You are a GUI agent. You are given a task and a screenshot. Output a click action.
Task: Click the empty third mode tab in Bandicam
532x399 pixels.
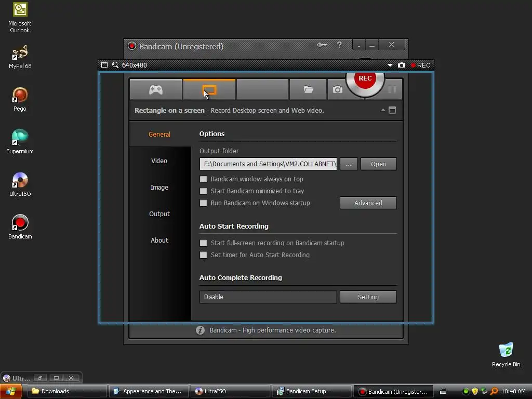262,89
